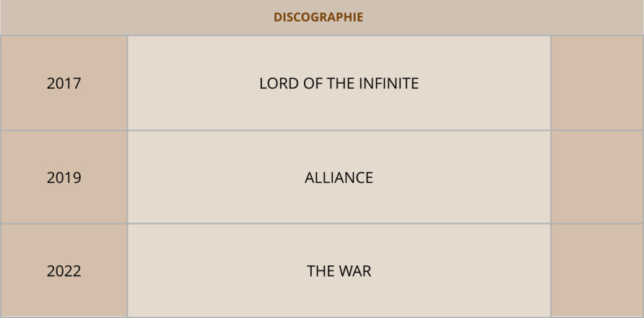Click the empty cell in the 2017 row

tap(596, 83)
